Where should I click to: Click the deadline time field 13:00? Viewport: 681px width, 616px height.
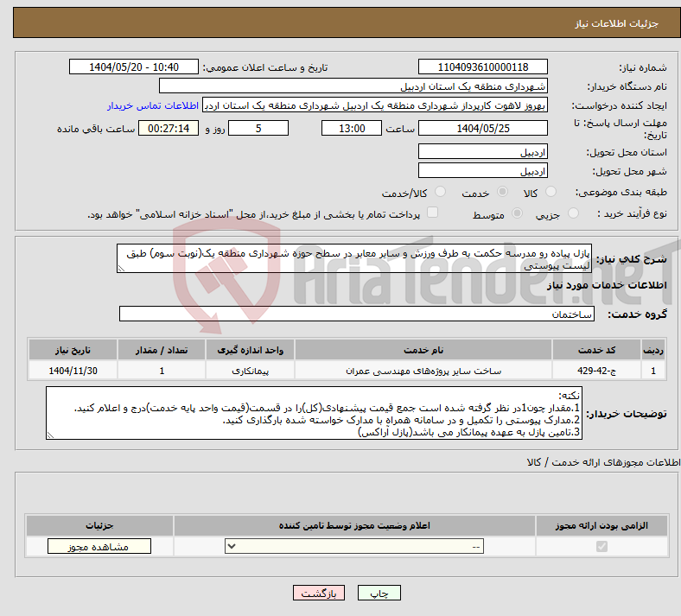click(352, 128)
